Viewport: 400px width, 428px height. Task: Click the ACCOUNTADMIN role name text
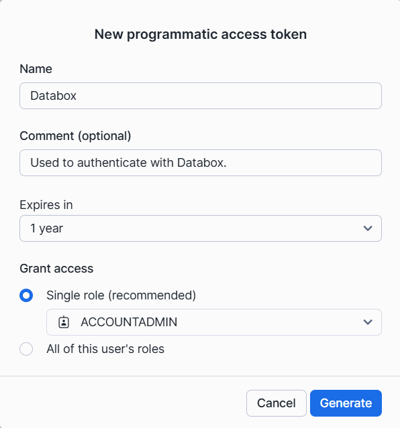point(129,322)
